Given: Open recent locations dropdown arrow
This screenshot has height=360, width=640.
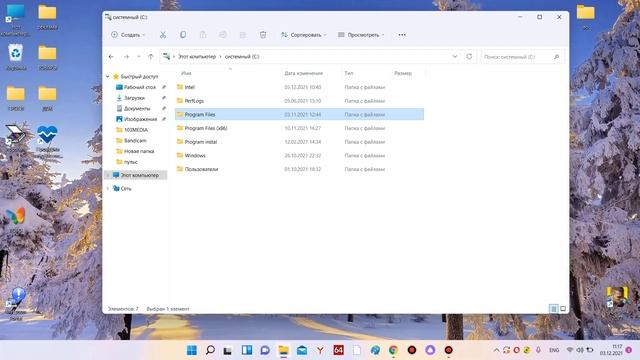Looking at the screenshot, I should click(x=139, y=57).
